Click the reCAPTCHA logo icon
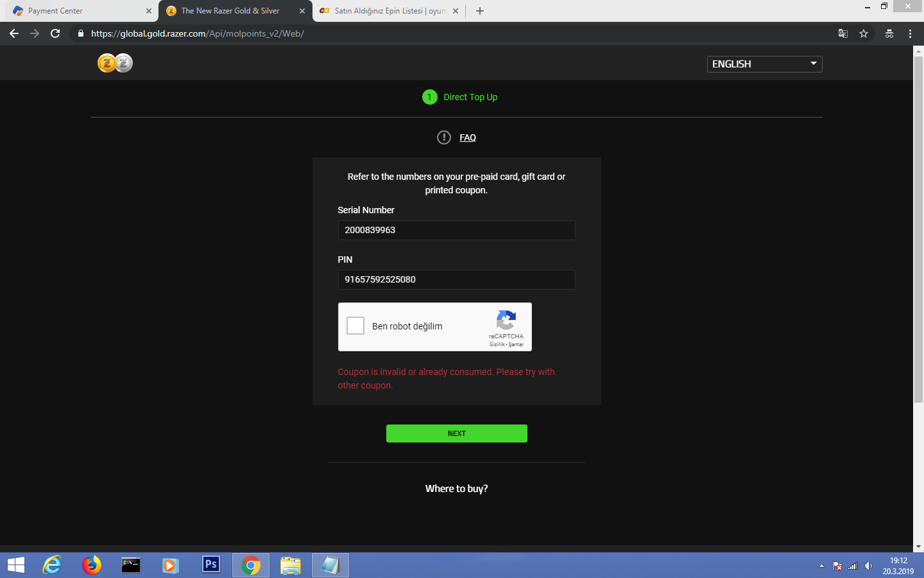The height and width of the screenshot is (578, 924). pos(506,320)
